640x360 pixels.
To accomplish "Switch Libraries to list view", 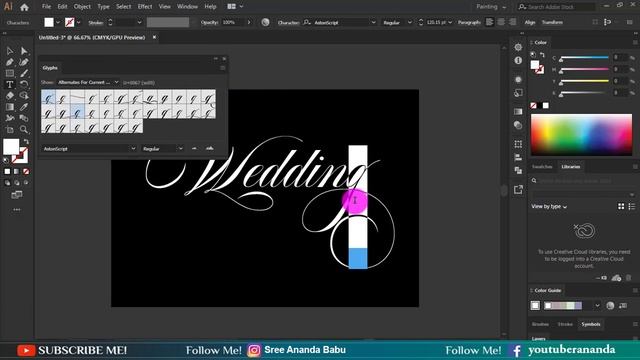I will coord(631,207).
